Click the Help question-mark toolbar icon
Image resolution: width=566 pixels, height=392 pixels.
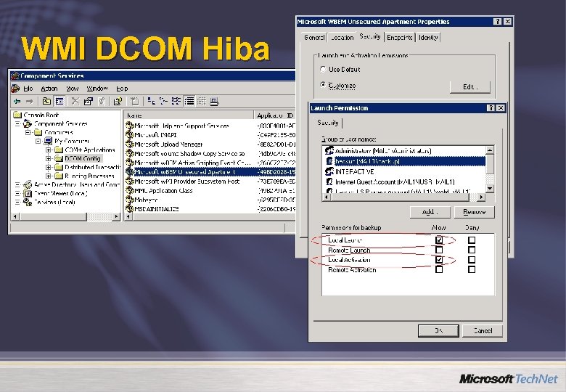point(118,102)
